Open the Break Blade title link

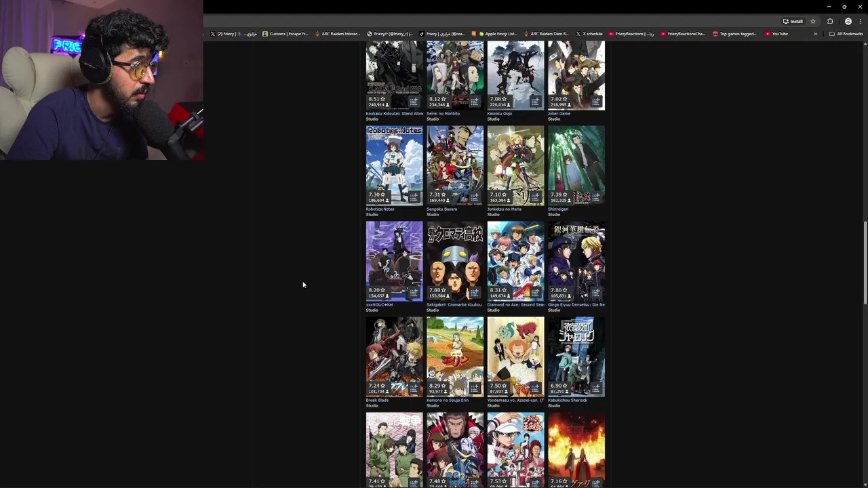(378, 400)
